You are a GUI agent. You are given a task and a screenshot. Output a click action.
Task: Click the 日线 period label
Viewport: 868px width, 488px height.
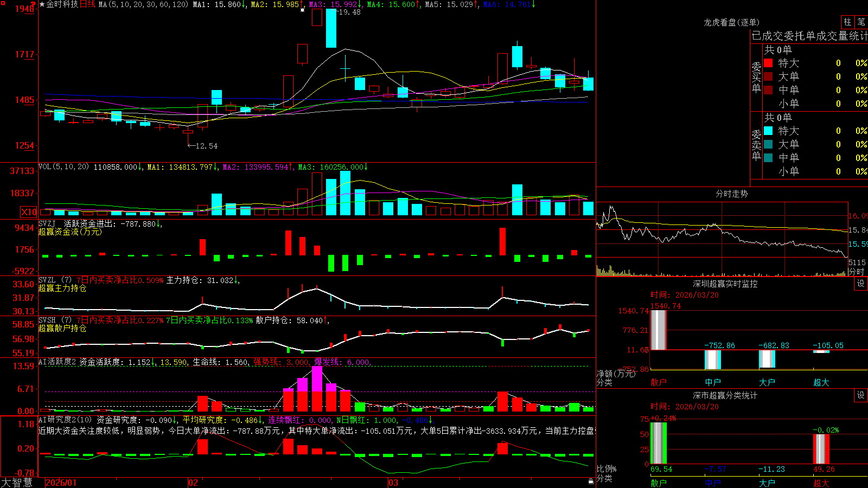click(87, 4)
